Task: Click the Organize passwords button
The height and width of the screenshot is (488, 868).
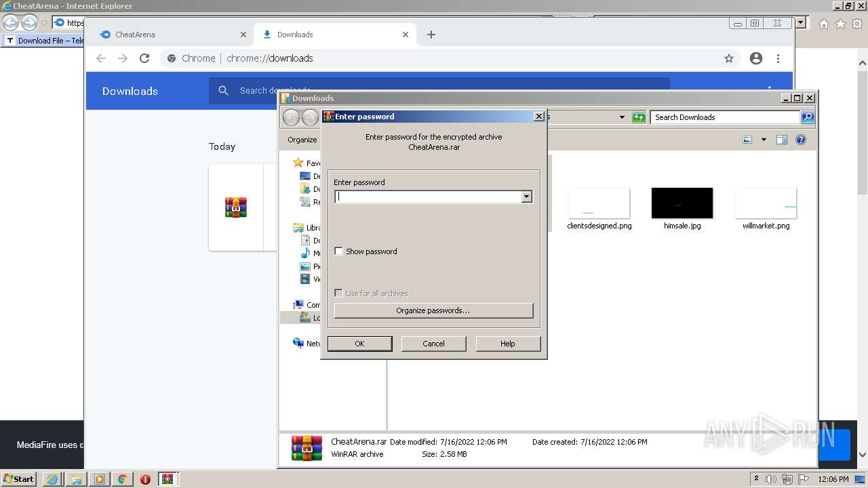Action: (433, 310)
